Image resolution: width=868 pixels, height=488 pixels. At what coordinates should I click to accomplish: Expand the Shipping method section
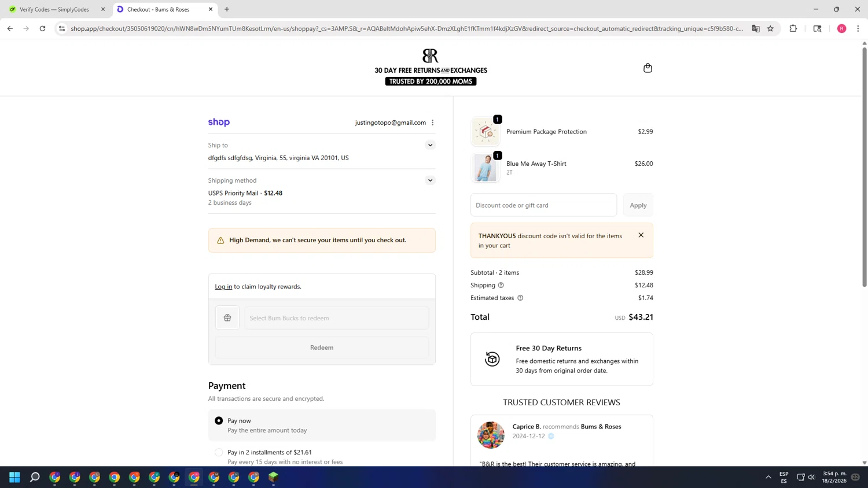pos(430,180)
